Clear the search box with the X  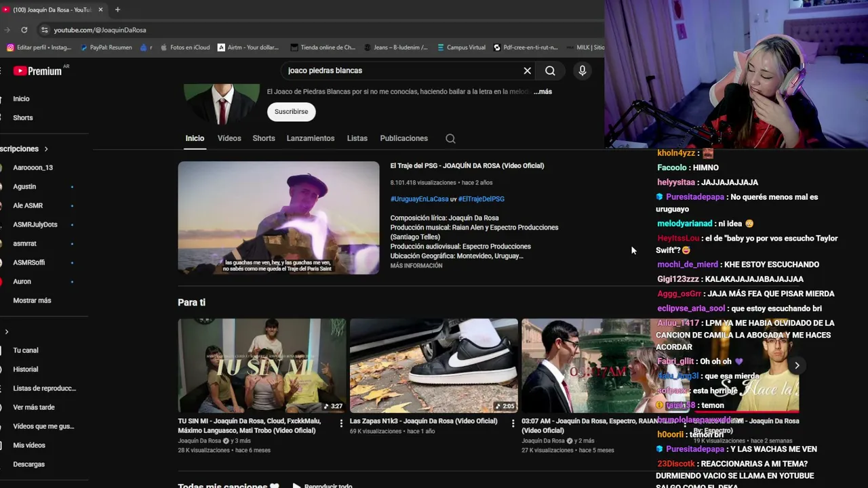(x=527, y=70)
